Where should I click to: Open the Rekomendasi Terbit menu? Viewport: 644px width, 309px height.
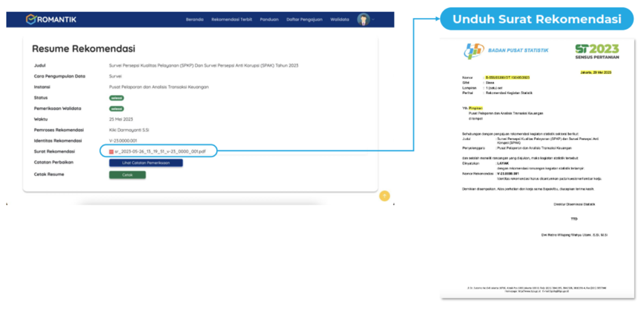(x=232, y=20)
